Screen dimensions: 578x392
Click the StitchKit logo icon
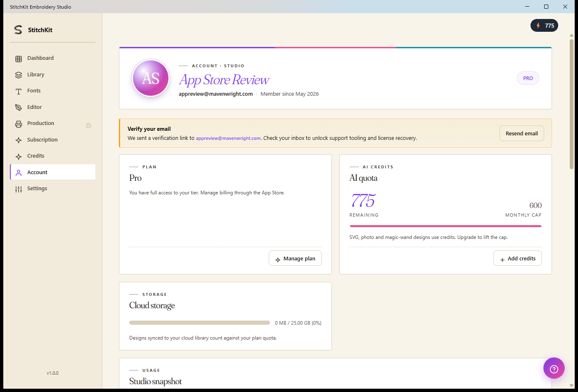pos(18,30)
